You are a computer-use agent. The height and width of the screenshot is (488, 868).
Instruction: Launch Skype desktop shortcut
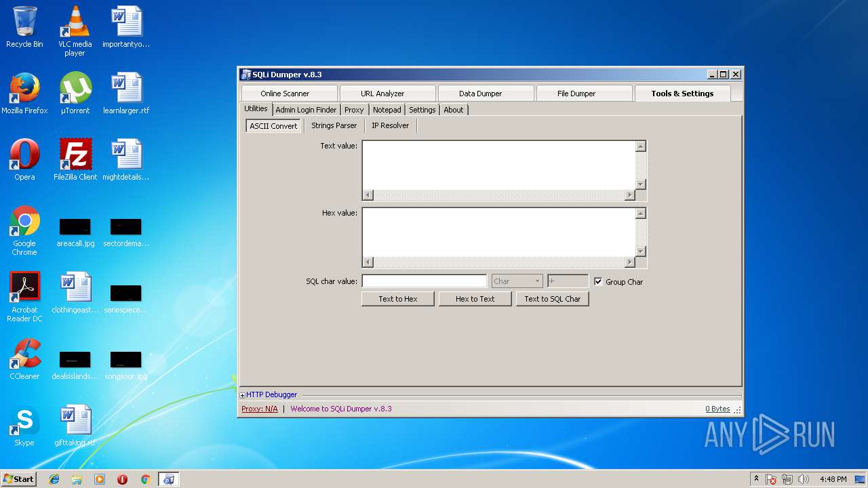coord(24,426)
